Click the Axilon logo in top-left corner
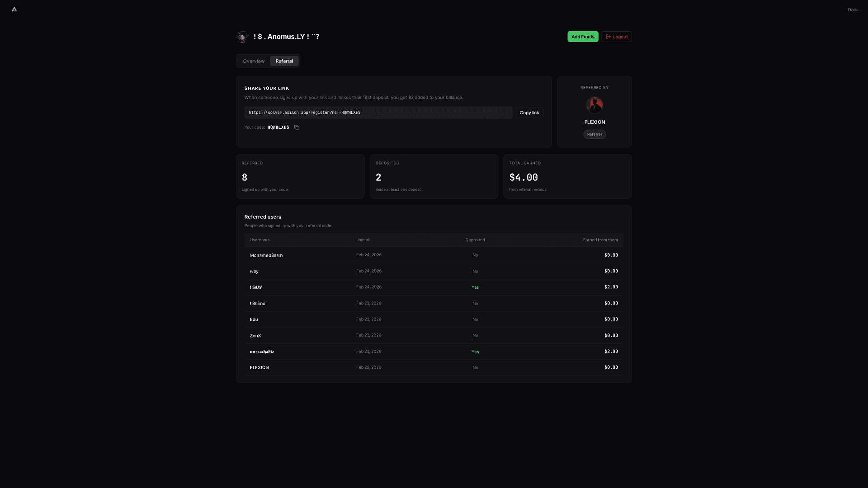 tap(14, 9)
